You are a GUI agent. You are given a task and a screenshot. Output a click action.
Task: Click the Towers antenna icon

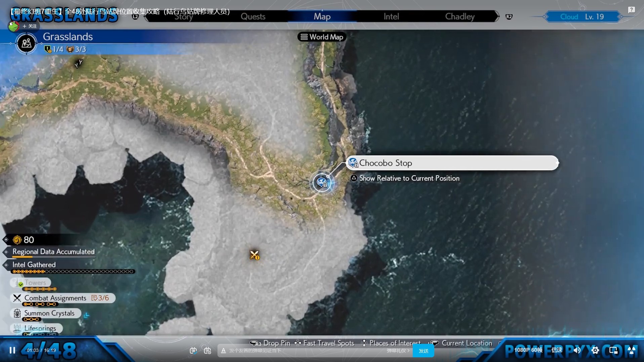17,283
